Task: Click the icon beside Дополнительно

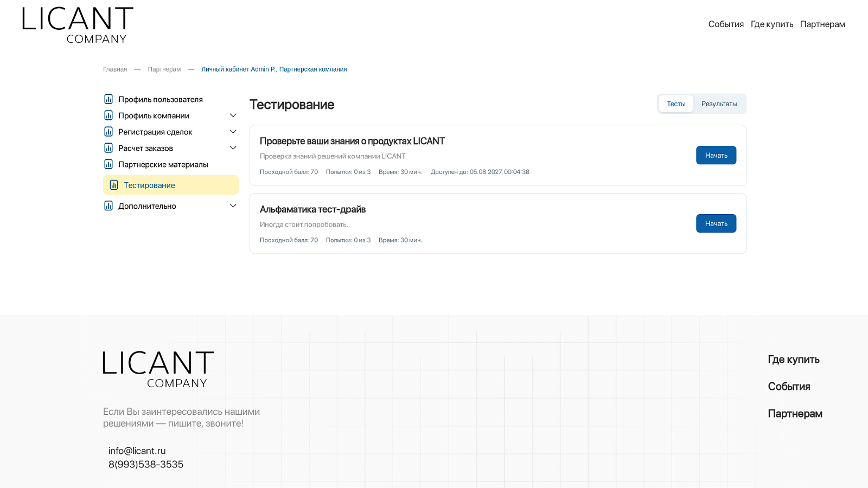Action: pyautogui.click(x=108, y=206)
